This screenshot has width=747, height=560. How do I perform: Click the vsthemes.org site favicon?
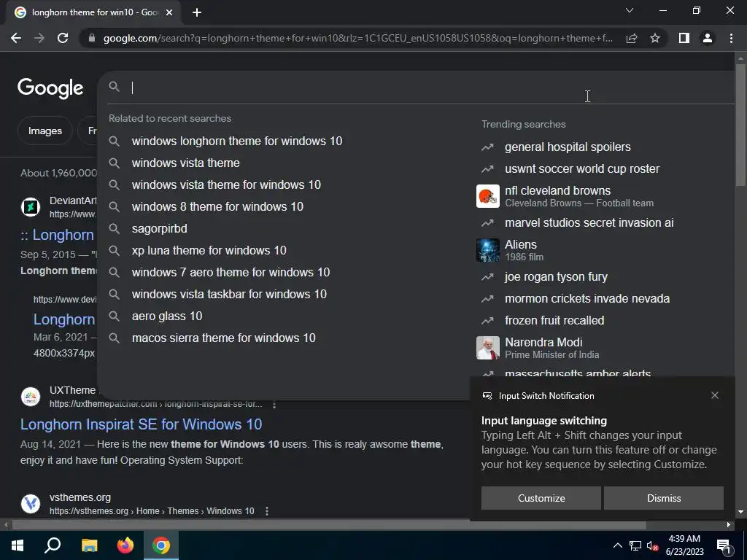pyautogui.click(x=31, y=504)
